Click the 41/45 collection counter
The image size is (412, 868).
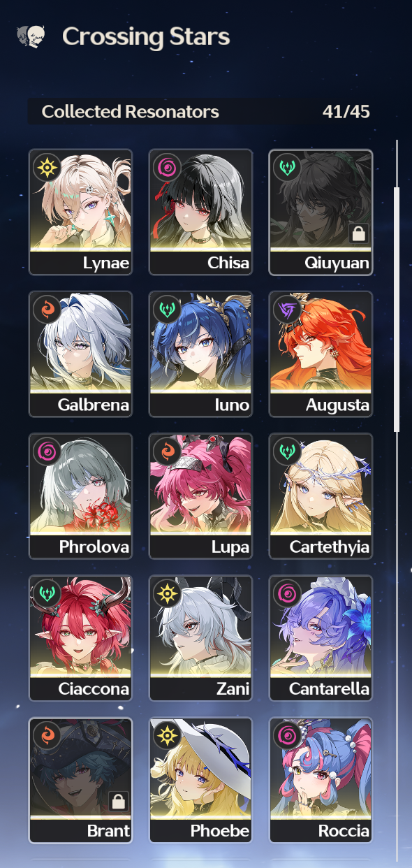click(x=346, y=112)
